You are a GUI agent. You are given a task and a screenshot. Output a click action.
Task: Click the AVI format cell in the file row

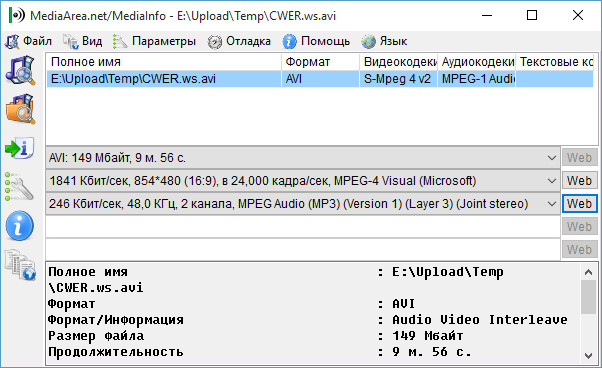[x=321, y=79]
